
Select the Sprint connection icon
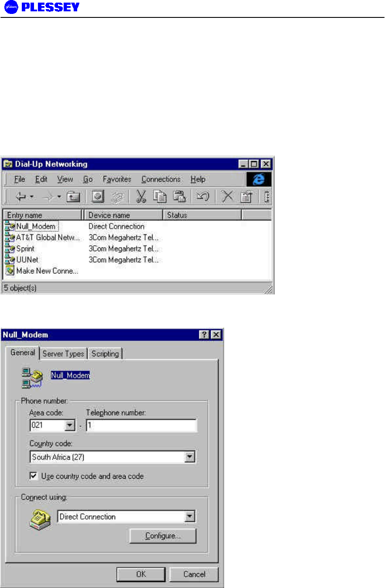point(10,249)
